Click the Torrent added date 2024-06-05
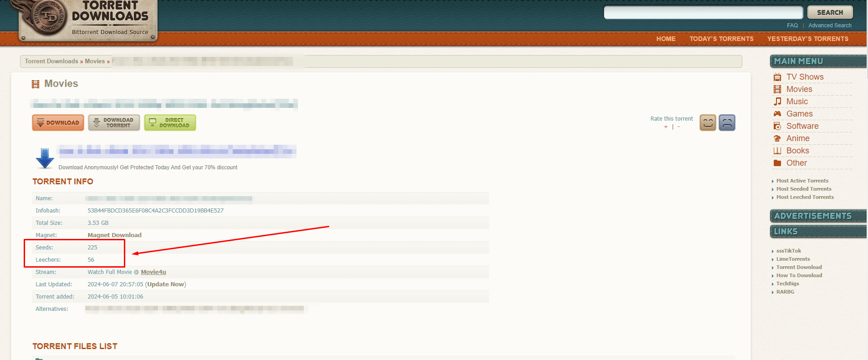 115,297
